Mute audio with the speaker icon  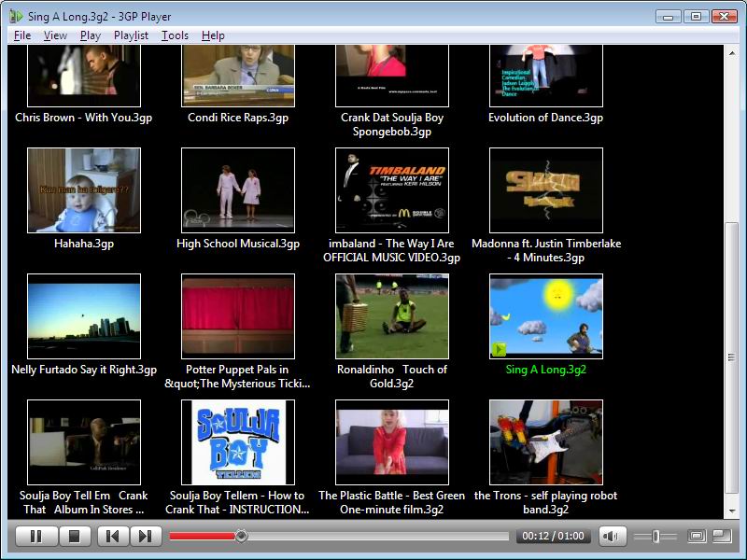tap(611, 536)
